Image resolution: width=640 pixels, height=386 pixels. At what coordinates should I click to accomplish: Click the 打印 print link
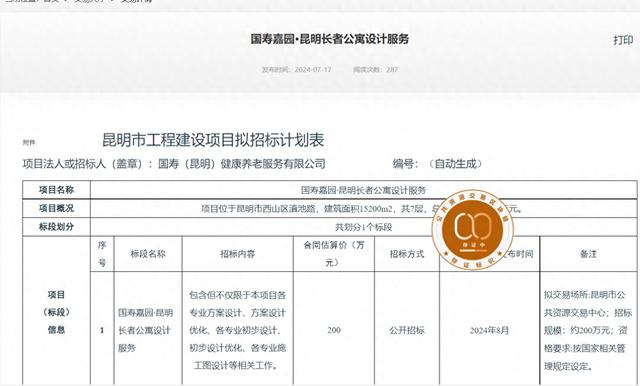coord(623,40)
